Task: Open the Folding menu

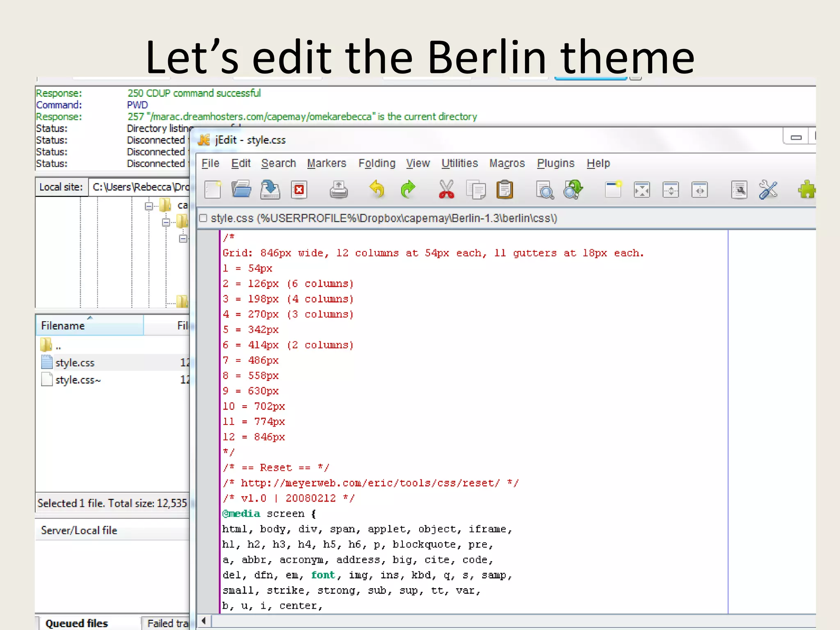Action: (377, 163)
